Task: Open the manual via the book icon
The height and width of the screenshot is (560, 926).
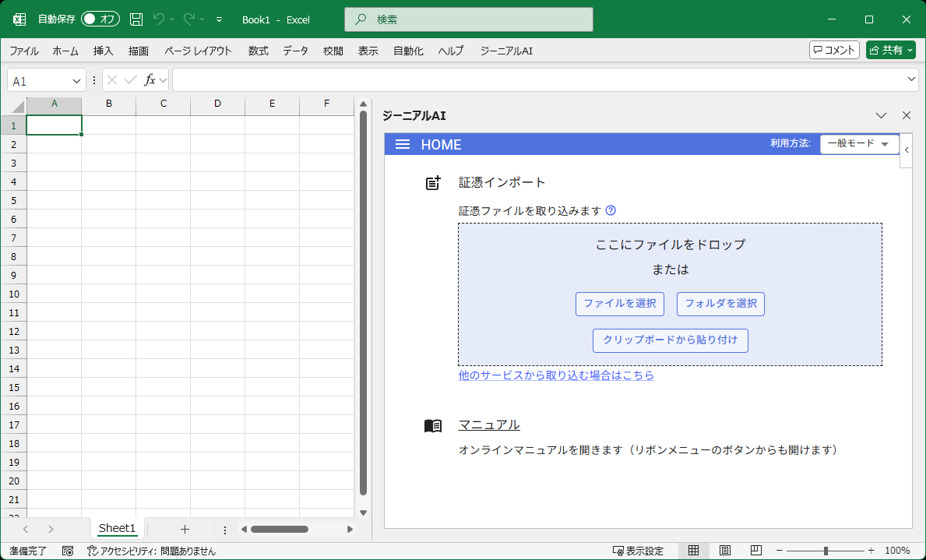Action: pyautogui.click(x=434, y=425)
